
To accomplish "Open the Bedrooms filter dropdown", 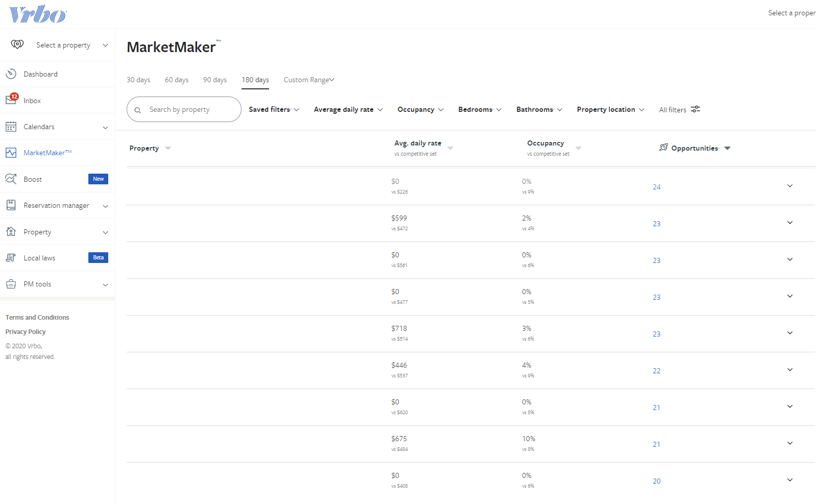I will (x=480, y=109).
